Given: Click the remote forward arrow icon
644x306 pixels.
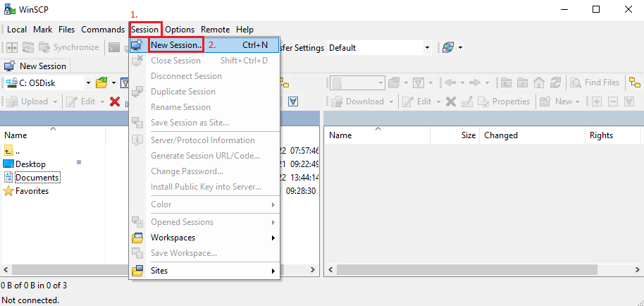Looking at the screenshot, I should (x=475, y=83).
